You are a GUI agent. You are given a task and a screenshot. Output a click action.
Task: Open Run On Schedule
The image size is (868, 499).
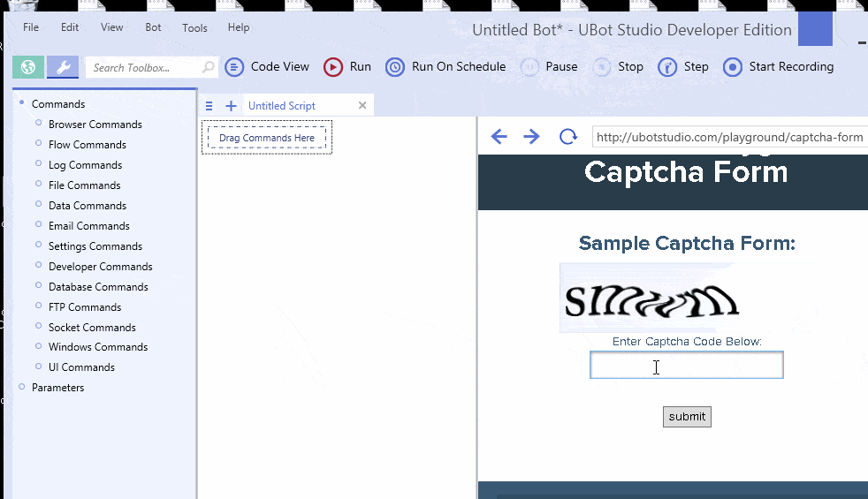pos(446,67)
